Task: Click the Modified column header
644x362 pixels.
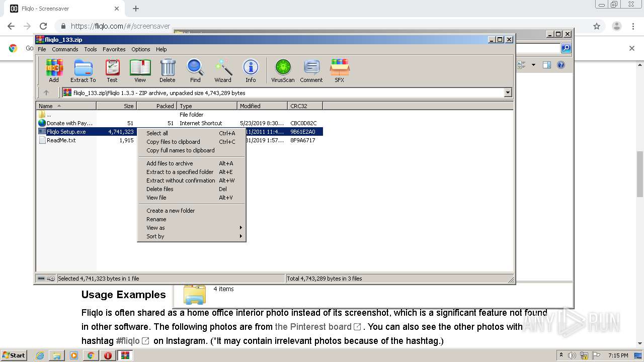Action: tap(262, 106)
